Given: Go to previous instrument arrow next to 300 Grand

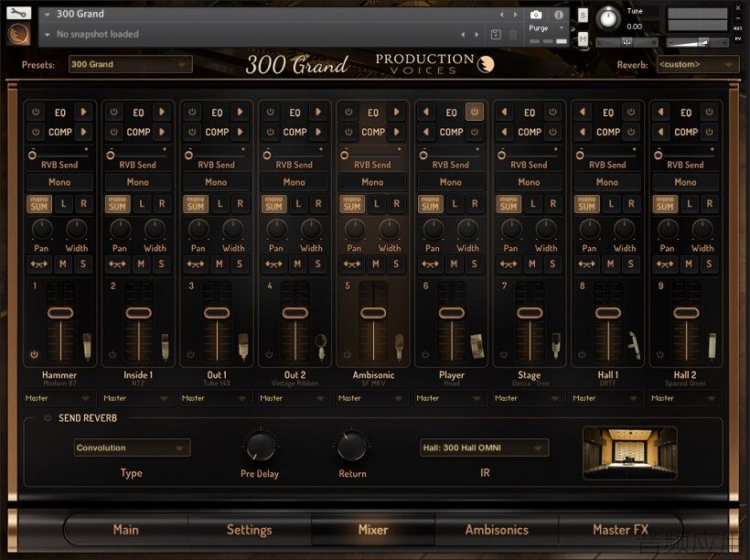Looking at the screenshot, I should 502,15.
